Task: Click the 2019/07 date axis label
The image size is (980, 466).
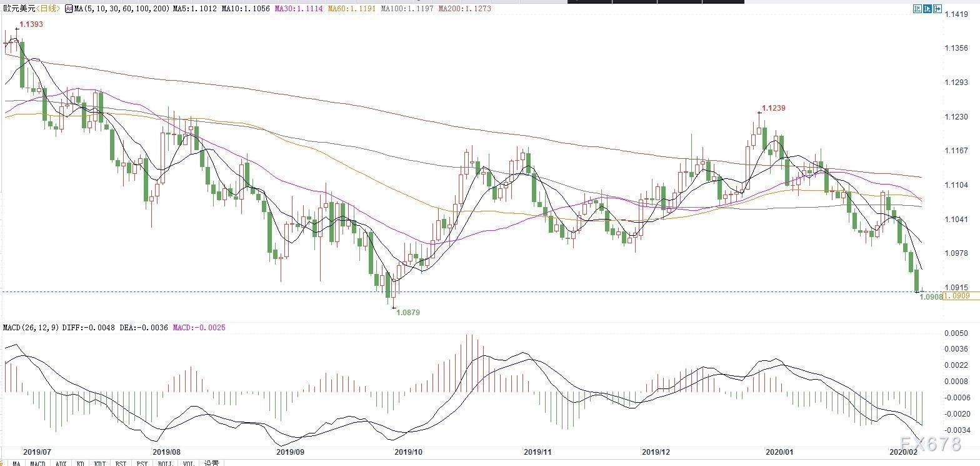Action: pyautogui.click(x=36, y=452)
